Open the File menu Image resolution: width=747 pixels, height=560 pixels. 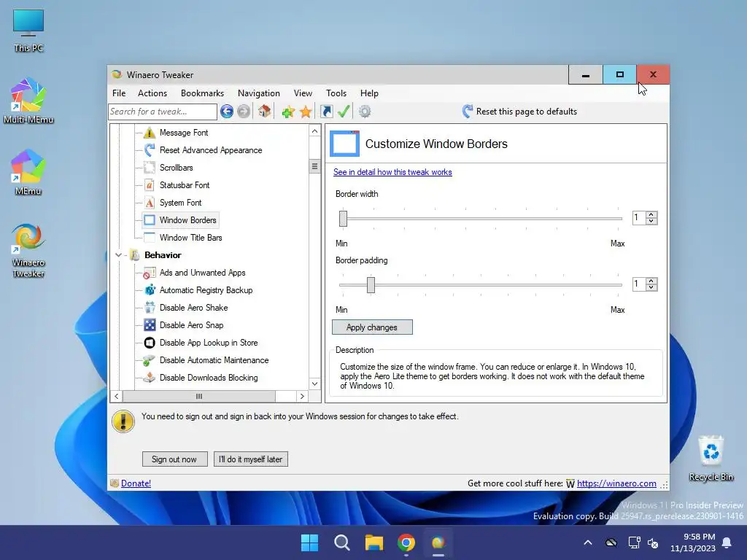[x=119, y=93]
